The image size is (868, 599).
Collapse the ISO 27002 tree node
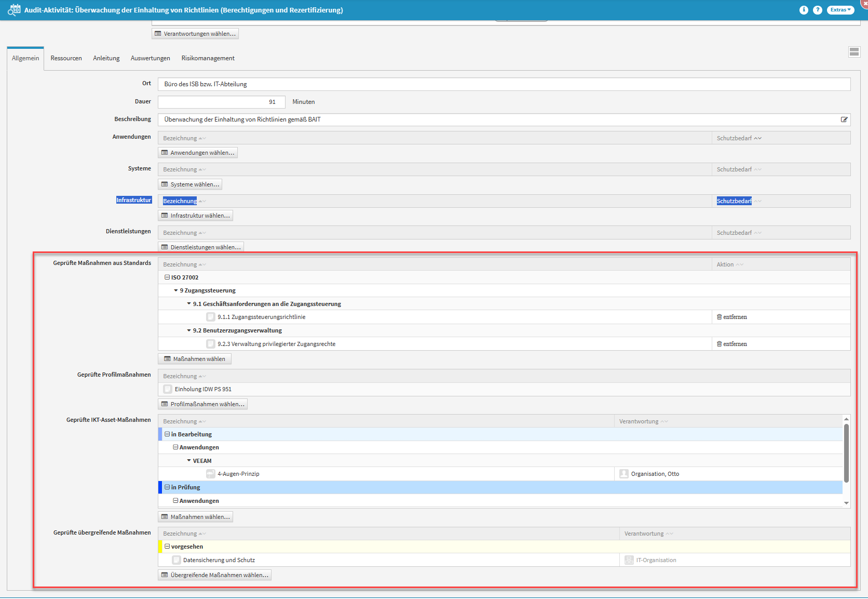coord(167,277)
